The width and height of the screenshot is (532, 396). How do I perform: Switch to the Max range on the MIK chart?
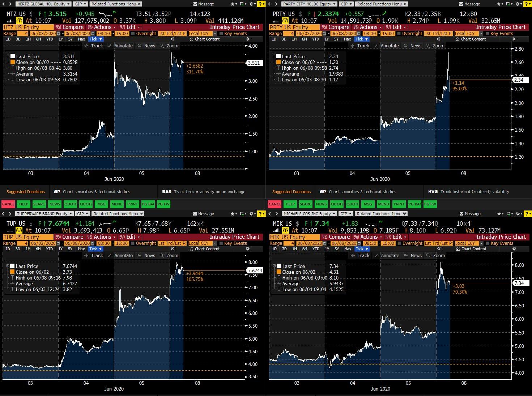click(x=348, y=249)
